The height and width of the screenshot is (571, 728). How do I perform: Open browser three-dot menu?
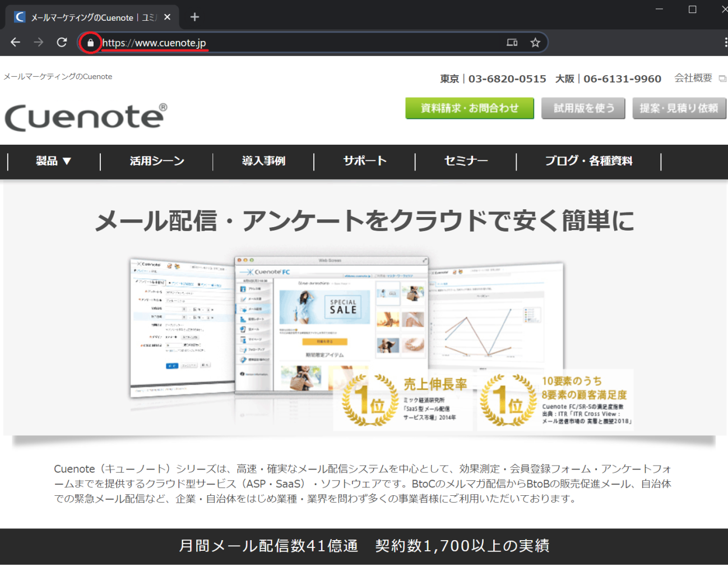tap(725, 43)
